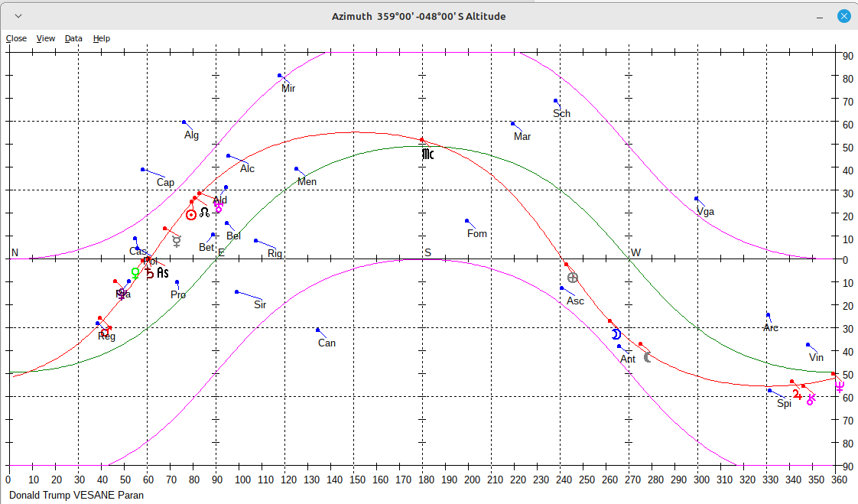Click the Fom star label

(x=477, y=234)
